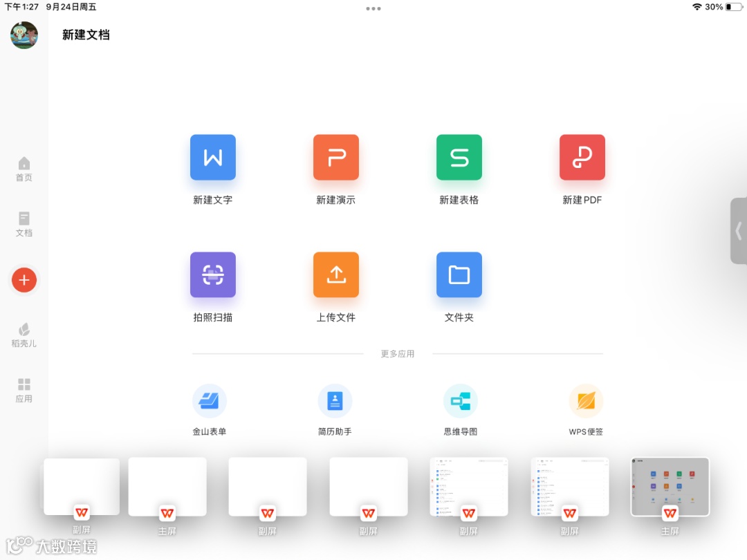Switch to Documents (文档) tab in sidebar
The width and height of the screenshot is (747, 560).
pyautogui.click(x=24, y=224)
